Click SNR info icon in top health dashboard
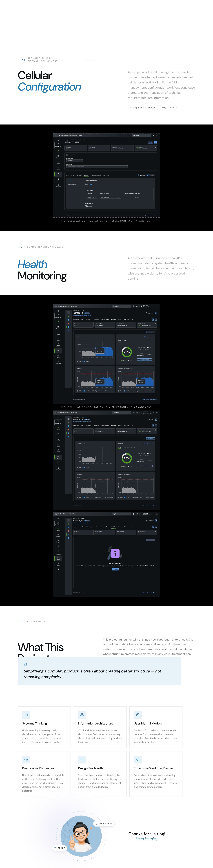This screenshot has width=213, height=868. click(x=132, y=368)
